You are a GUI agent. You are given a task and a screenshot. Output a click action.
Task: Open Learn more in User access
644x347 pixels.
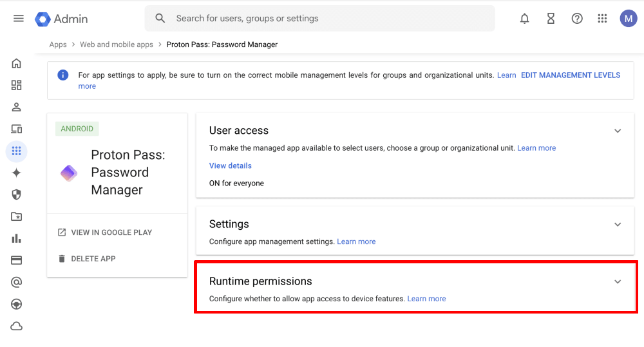536,148
